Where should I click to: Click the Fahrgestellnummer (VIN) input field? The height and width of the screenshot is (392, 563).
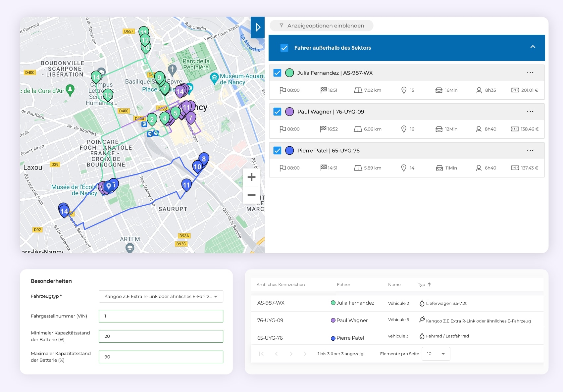coord(161,316)
